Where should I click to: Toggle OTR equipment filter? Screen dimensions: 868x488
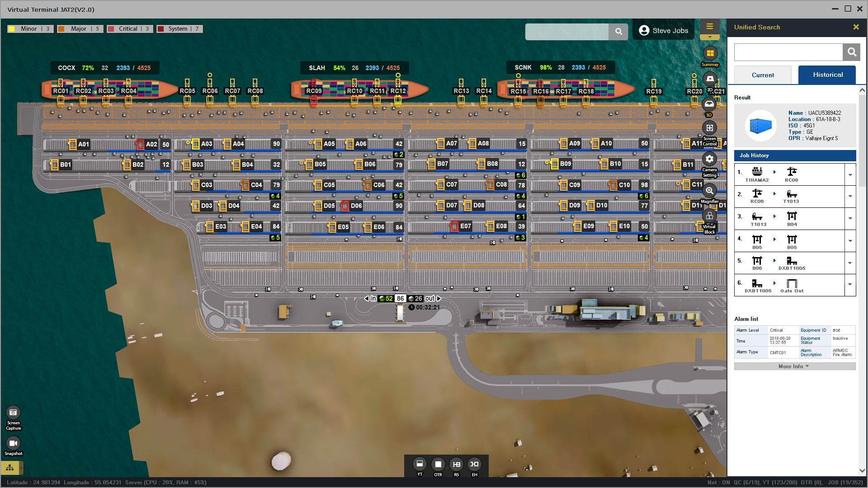[x=438, y=464]
